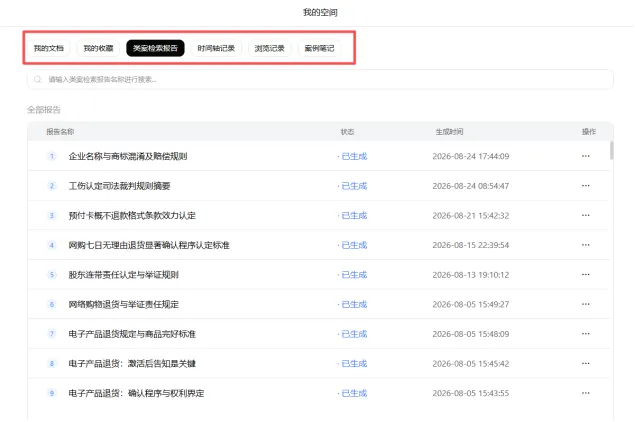Open the three-dot menu for 预付卡概不退款格式条款效力认定
The image size is (635, 422).
pyautogui.click(x=586, y=215)
